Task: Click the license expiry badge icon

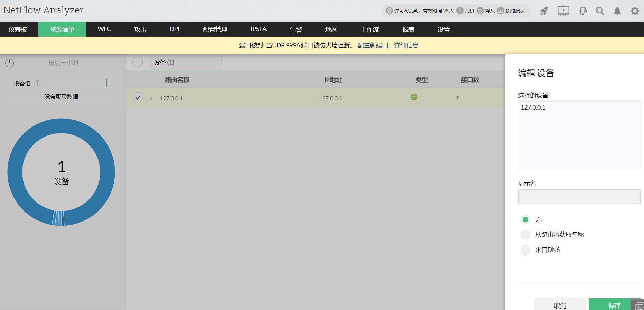Action: [389, 11]
